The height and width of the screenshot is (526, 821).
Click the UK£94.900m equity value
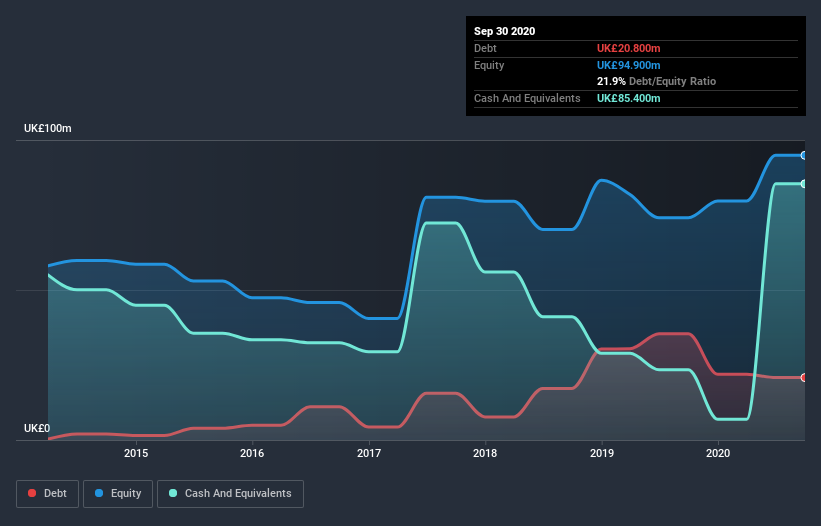click(628, 65)
